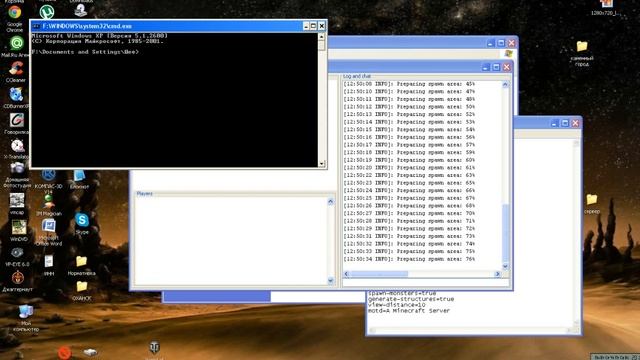Launch the World of Tanks icon at bottom

tap(154, 347)
